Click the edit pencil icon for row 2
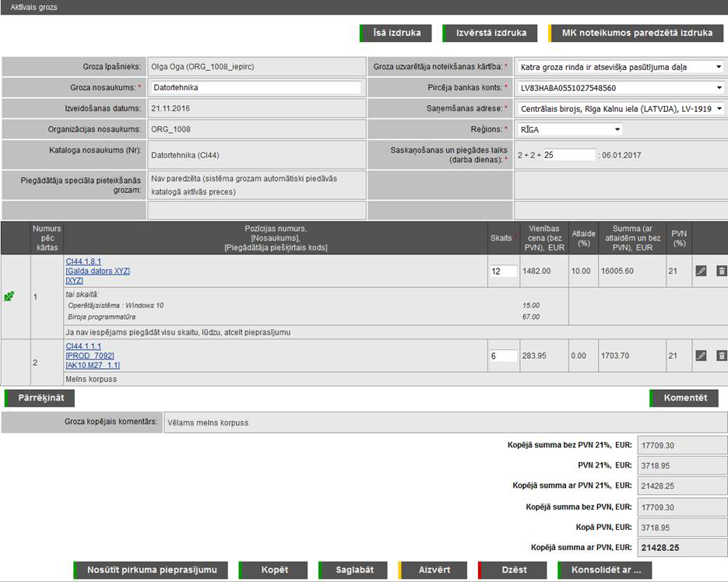Viewport: 728px width, 582px height. tap(701, 356)
